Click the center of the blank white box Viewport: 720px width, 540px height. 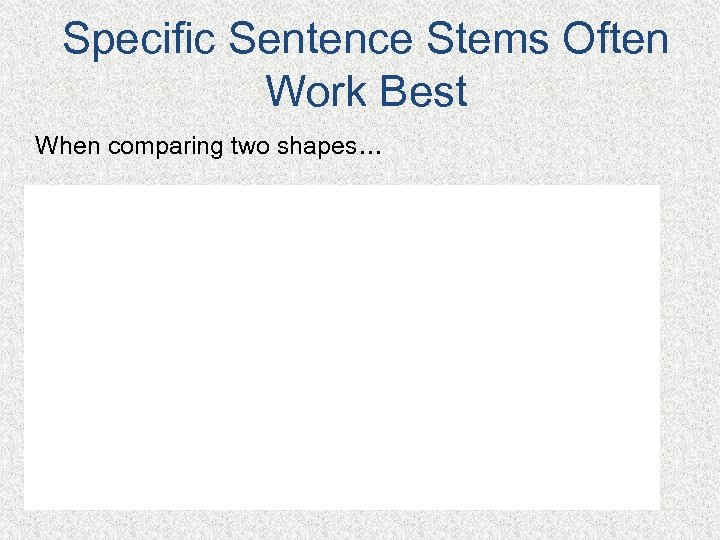342,347
